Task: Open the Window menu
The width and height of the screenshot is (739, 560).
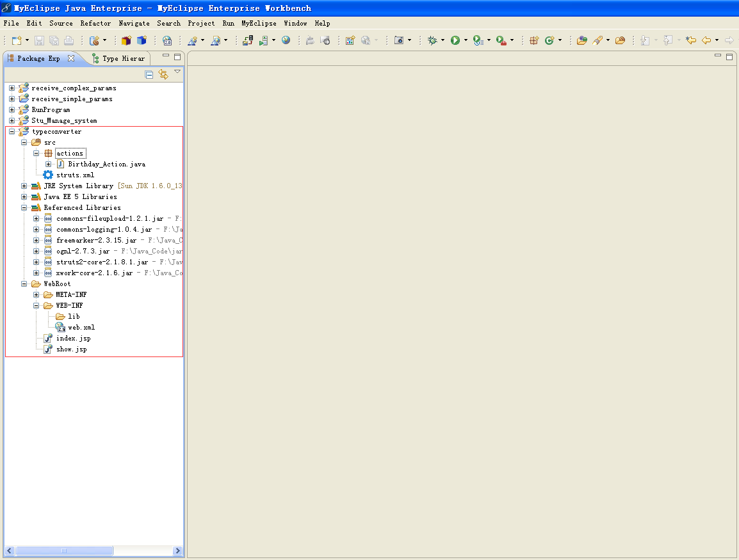Action: [295, 23]
